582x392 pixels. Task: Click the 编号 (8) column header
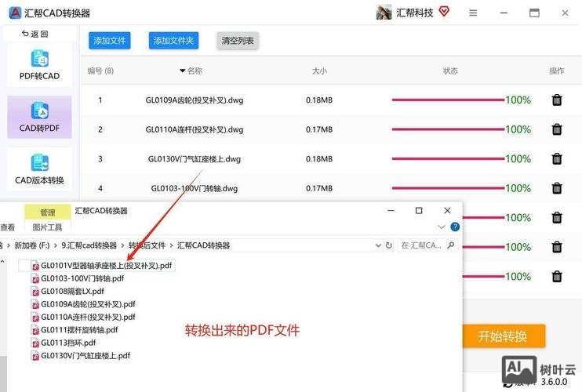(x=100, y=71)
